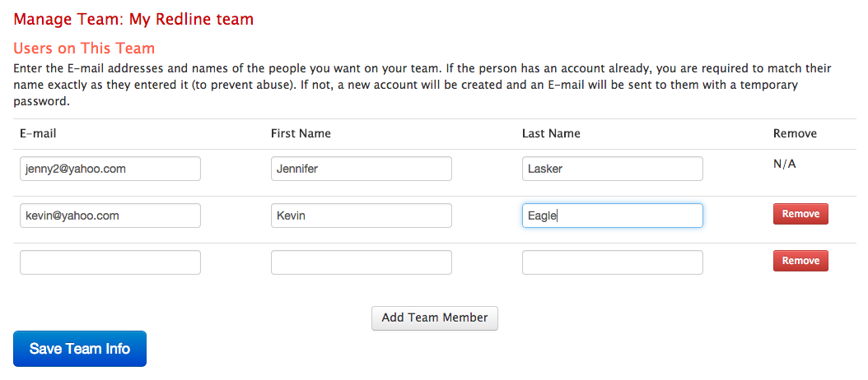Focus the Jennifer first name field
868x380 pixels.
[362, 169]
